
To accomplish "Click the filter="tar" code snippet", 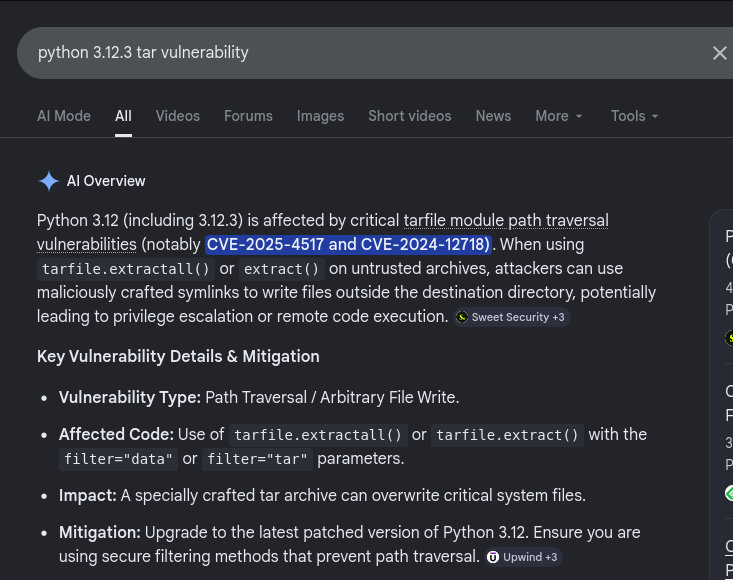I will click(x=257, y=459).
